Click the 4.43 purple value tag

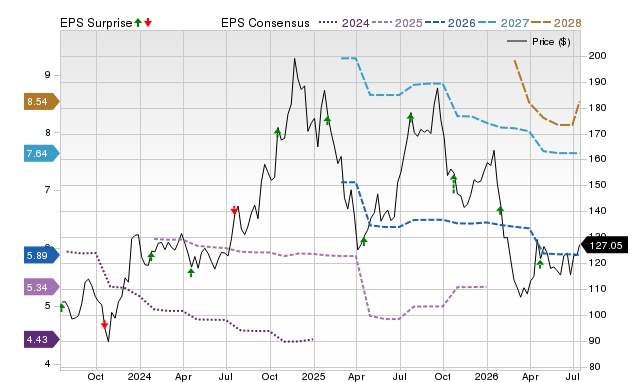(42, 340)
